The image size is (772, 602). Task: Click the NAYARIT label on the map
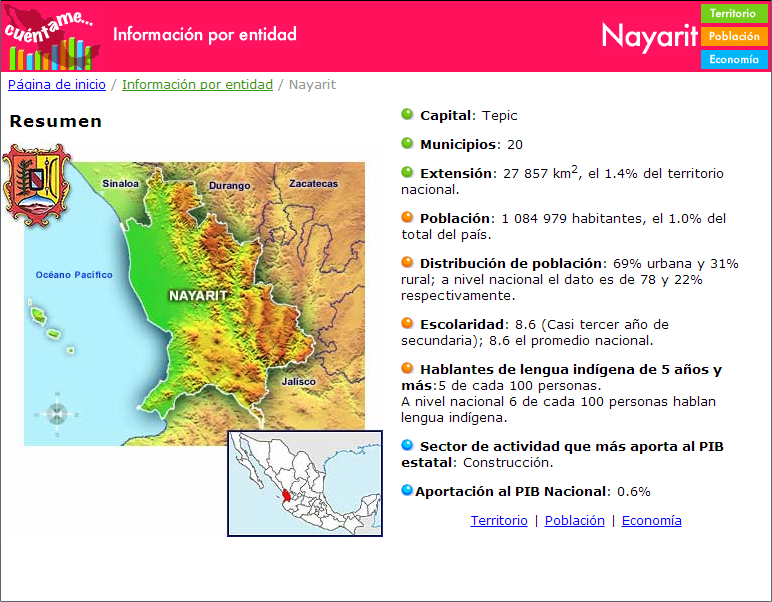(198, 295)
